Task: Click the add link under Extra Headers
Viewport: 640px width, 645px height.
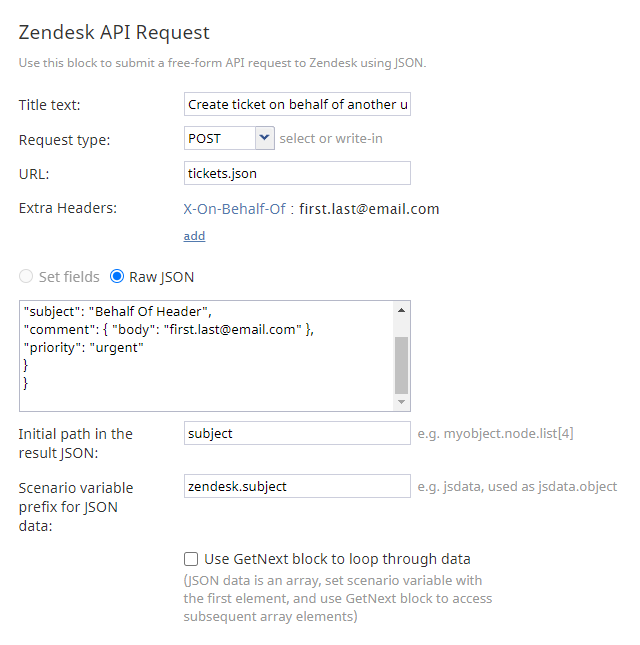Action: [194, 236]
